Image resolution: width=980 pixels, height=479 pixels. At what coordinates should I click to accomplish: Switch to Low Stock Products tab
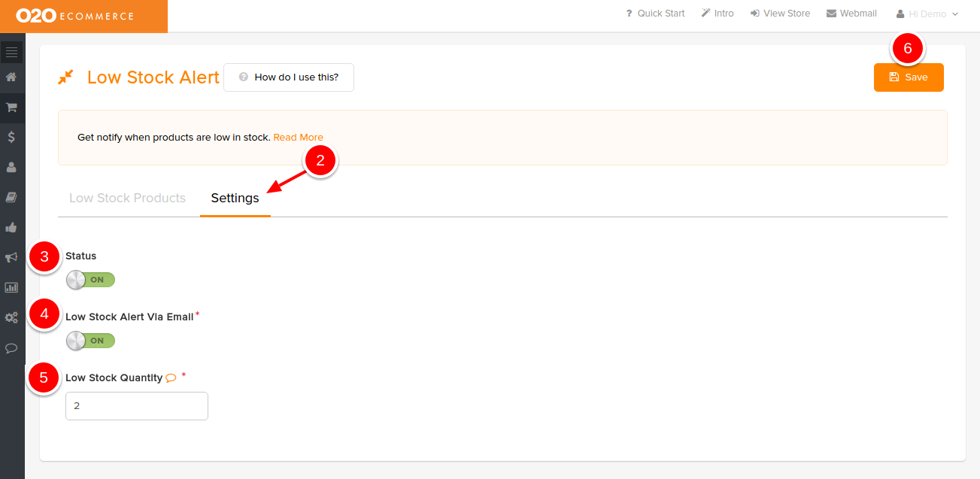click(x=127, y=199)
